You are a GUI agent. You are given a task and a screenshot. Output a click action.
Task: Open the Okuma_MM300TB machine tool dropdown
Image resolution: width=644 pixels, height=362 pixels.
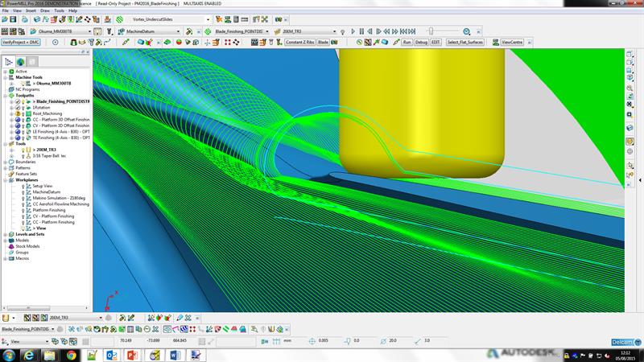(x=89, y=31)
